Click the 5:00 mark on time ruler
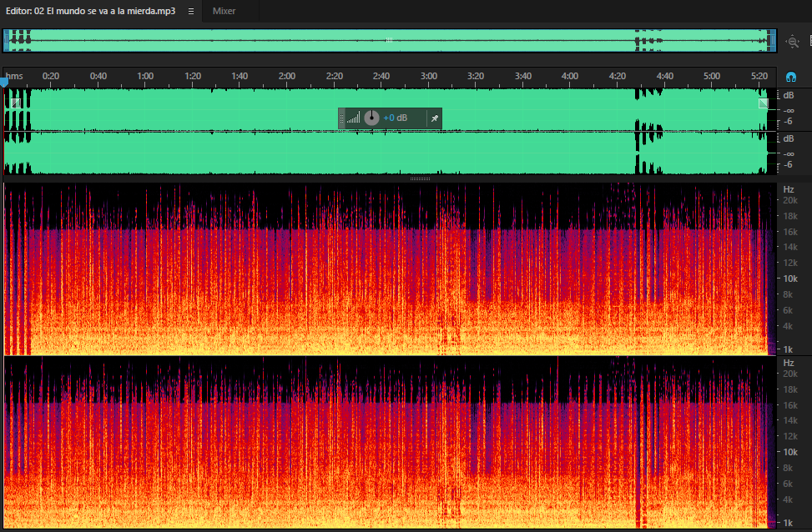The width and height of the screenshot is (812, 532). pyautogui.click(x=712, y=76)
